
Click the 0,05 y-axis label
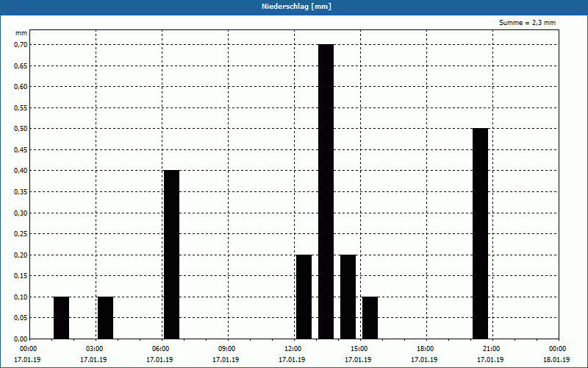(21, 318)
